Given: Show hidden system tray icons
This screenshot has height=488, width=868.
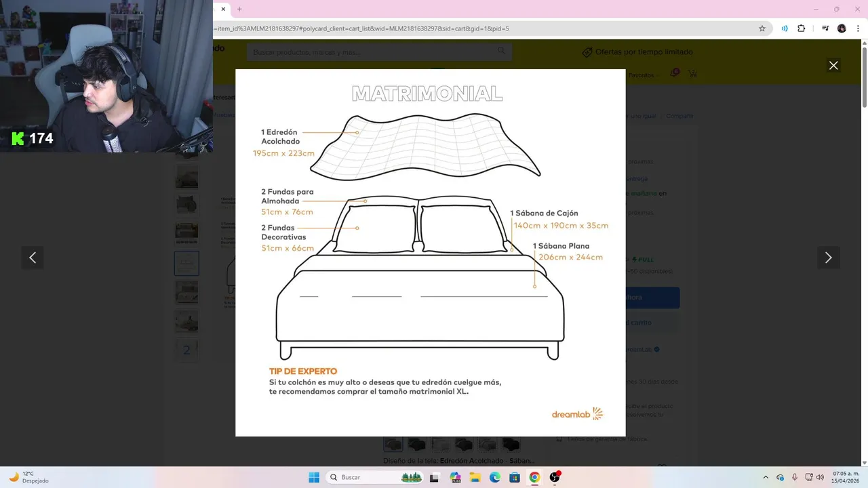Looking at the screenshot, I should pos(766,477).
